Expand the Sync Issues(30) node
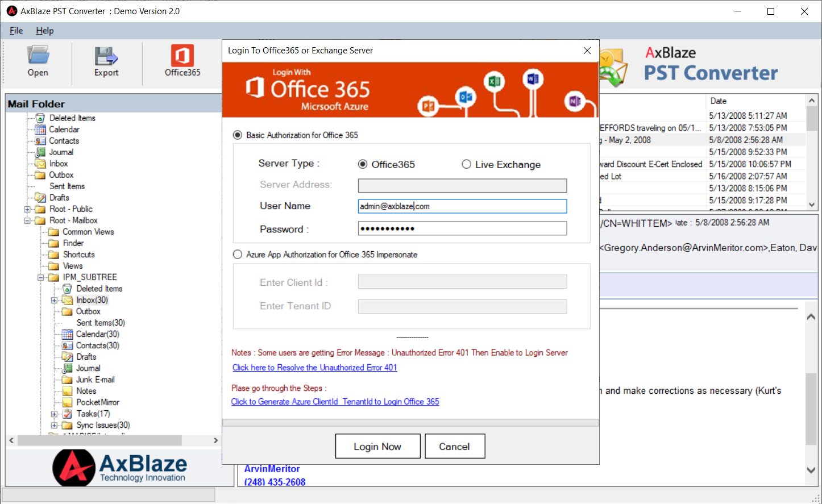The height and width of the screenshot is (504, 822). pyautogui.click(x=55, y=425)
